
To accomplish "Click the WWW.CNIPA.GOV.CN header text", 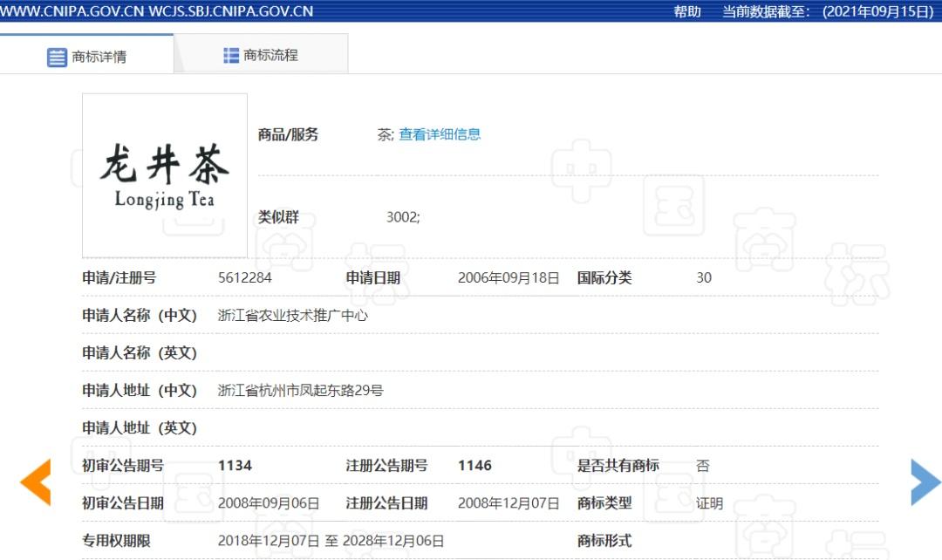I will pyautogui.click(x=72, y=11).
